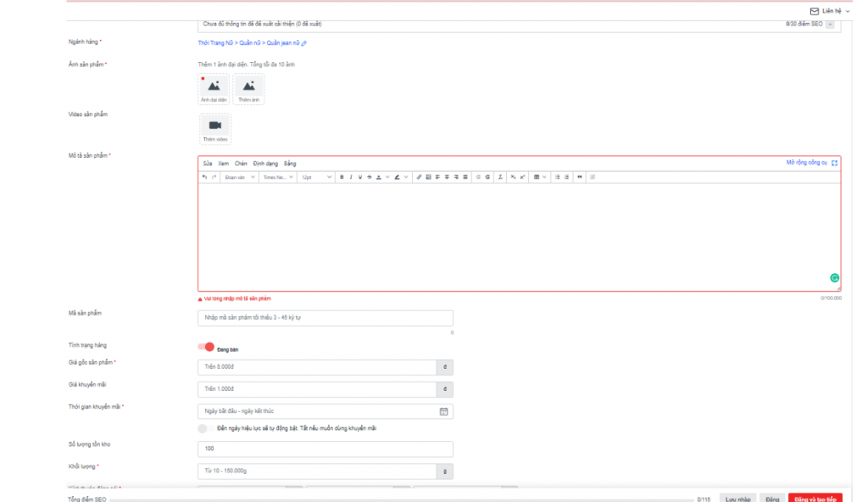The width and height of the screenshot is (868, 502).
Task: Toggle the Đang bán stock status switch
Action: pos(206,347)
